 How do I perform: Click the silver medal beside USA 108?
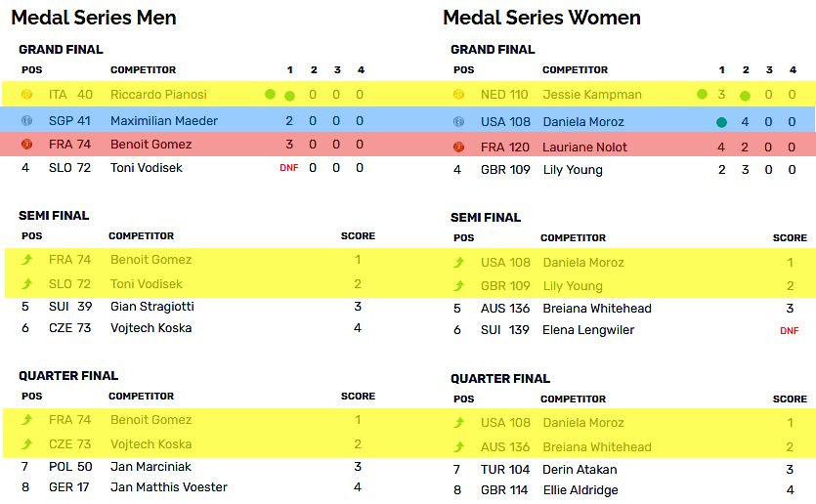pyautogui.click(x=458, y=122)
